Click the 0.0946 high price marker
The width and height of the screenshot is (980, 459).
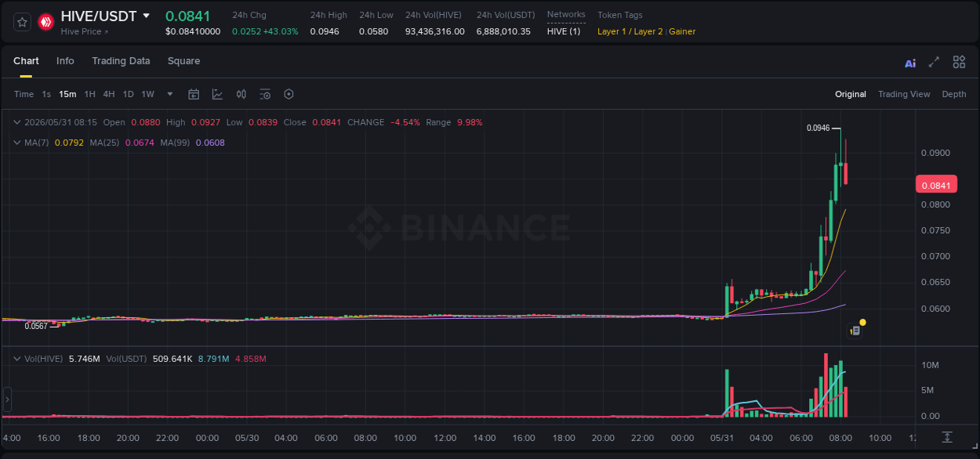click(x=818, y=128)
